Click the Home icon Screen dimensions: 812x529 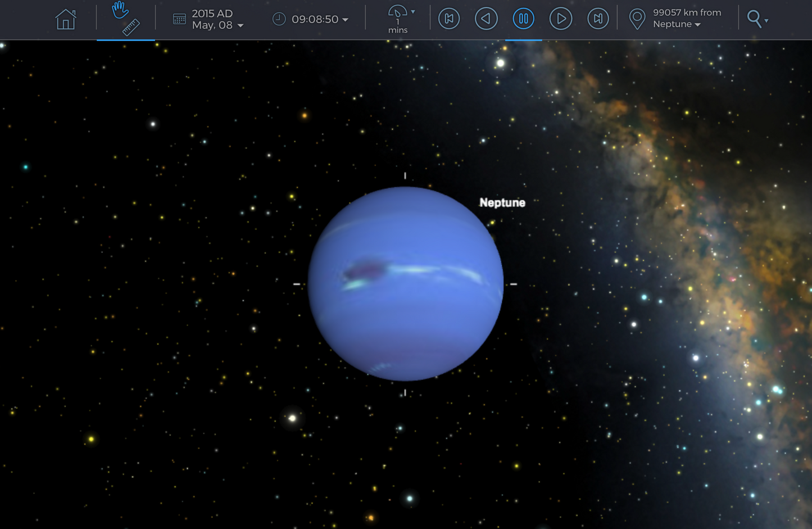click(65, 19)
